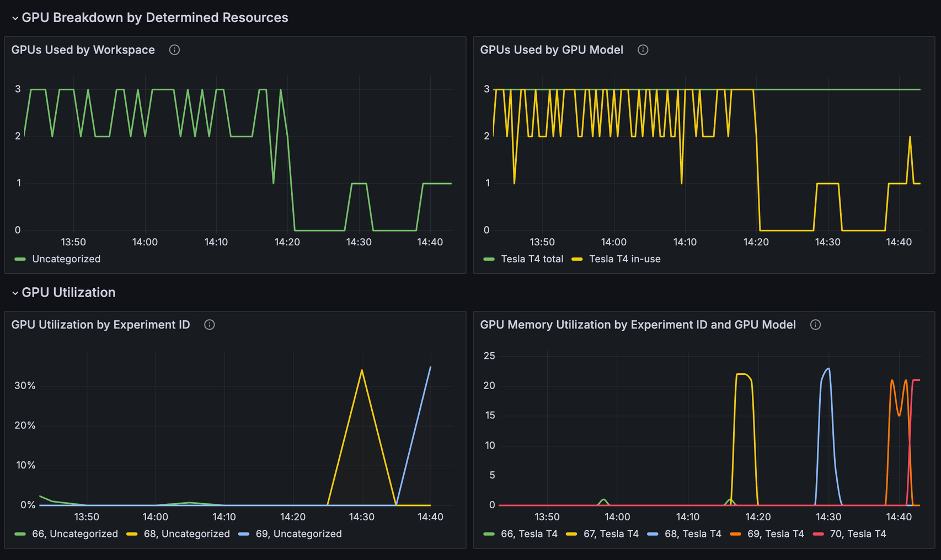Click the GPUs Used by Workspace panel title
Image resolution: width=941 pixels, height=560 pixels.
(x=83, y=50)
